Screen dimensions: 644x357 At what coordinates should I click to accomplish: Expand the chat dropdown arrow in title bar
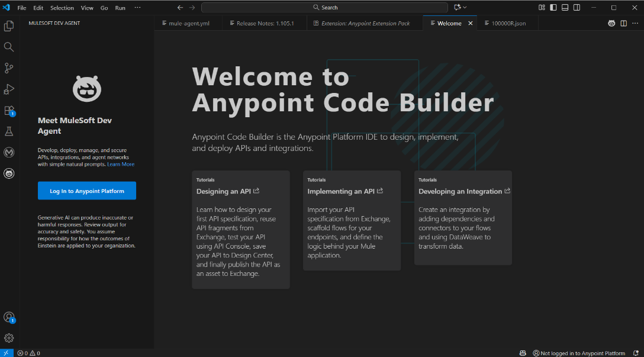click(465, 8)
